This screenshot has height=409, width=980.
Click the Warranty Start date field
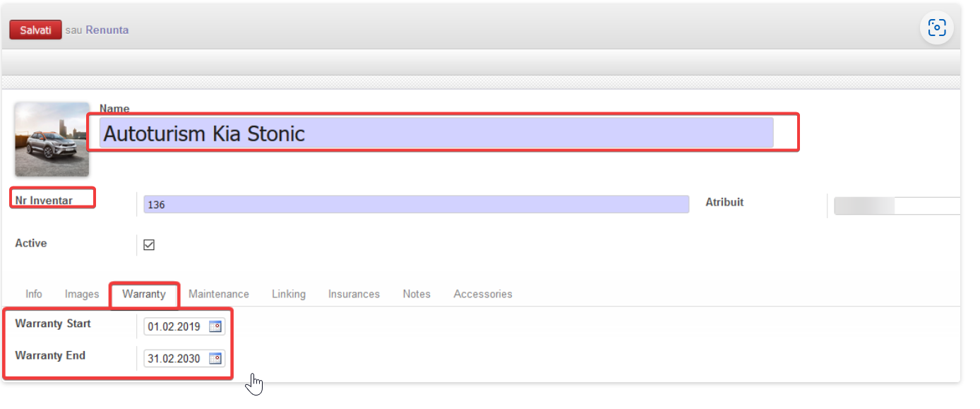click(175, 327)
